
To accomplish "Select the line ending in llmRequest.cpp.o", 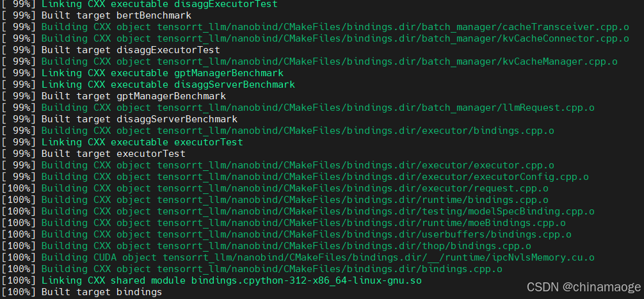I will pyautogui.click(x=298, y=108).
